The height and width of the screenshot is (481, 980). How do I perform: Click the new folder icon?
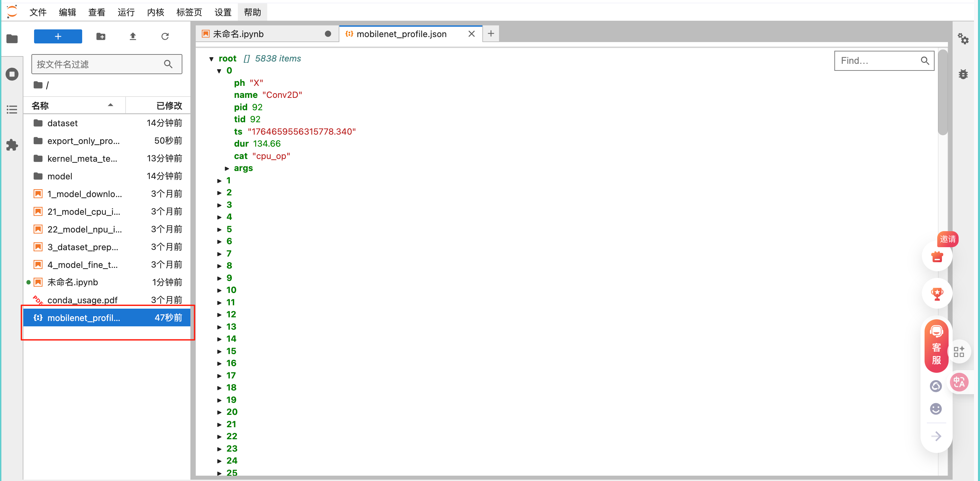tap(101, 36)
